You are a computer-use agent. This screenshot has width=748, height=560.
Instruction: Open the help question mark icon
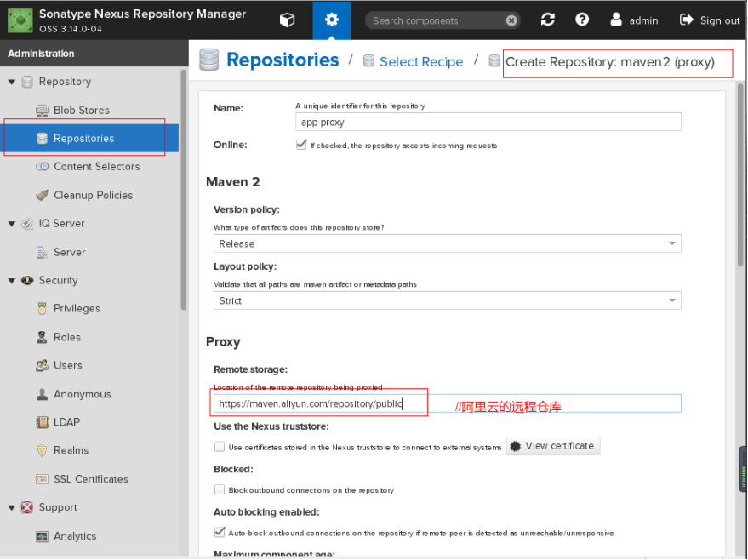click(582, 20)
